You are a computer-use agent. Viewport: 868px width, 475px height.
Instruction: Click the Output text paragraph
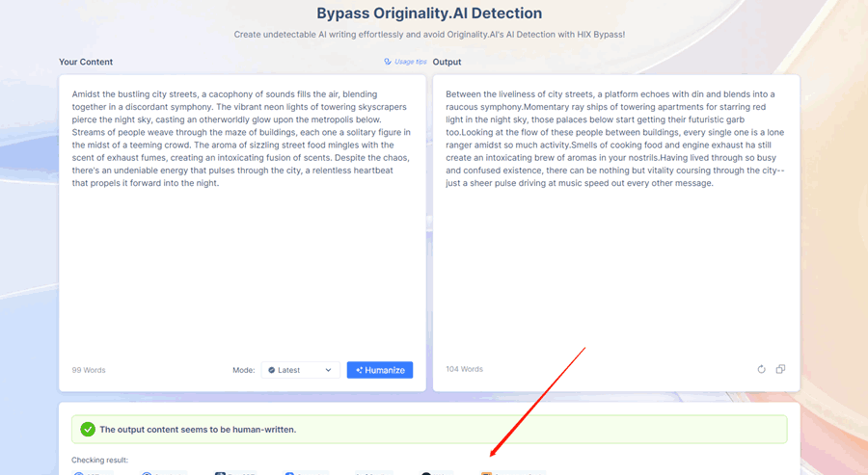pos(615,139)
